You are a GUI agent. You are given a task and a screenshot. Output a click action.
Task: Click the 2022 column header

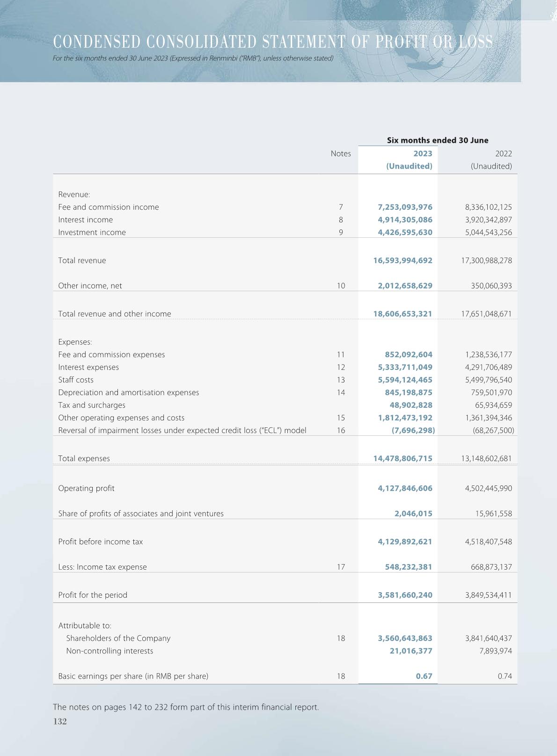coord(502,154)
